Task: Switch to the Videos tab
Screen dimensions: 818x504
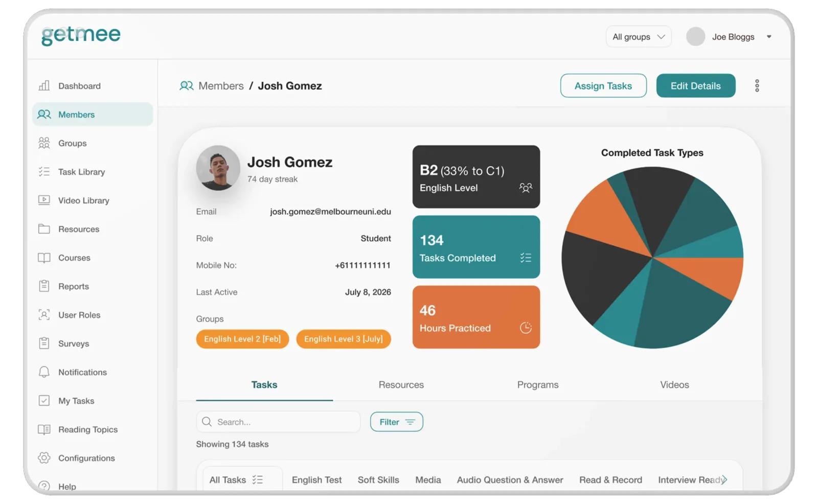Action: (674, 384)
